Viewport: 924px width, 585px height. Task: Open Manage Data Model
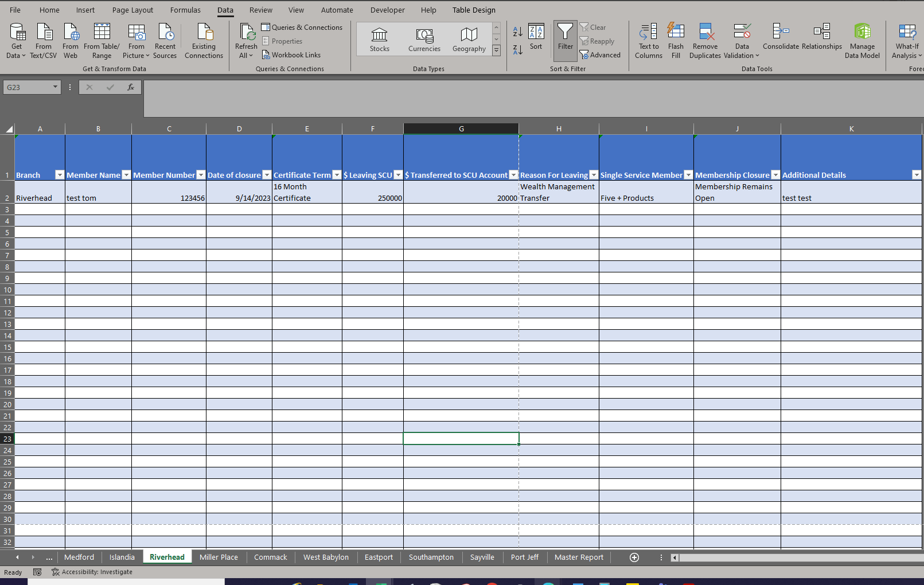(x=862, y=41)
